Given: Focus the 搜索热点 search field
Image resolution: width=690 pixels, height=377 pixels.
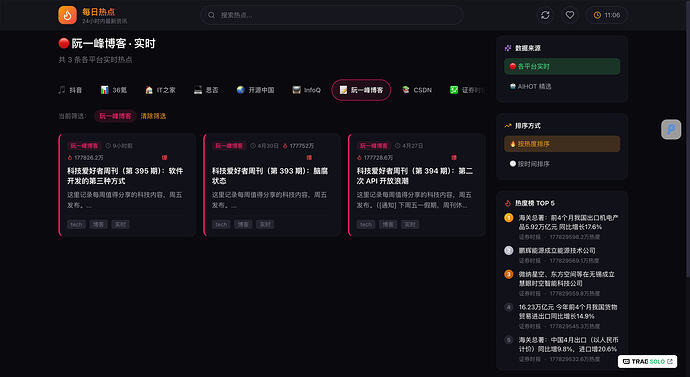Looking at the screenshot, I should tap(332, 15).
